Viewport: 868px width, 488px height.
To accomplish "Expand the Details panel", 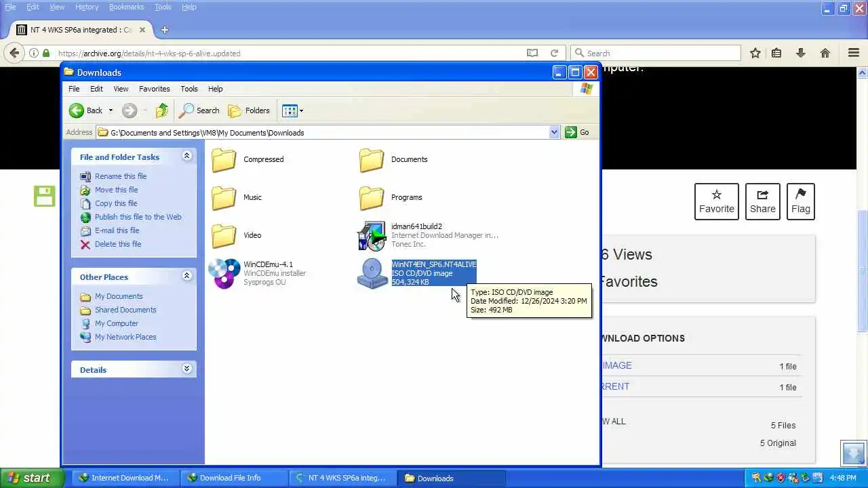I will tap(186, 369).
